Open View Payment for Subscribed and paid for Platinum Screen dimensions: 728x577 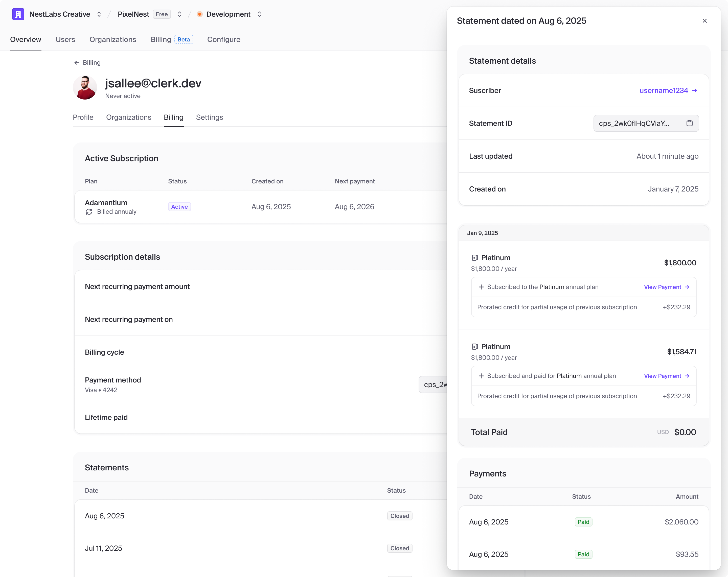pos(667,376)
